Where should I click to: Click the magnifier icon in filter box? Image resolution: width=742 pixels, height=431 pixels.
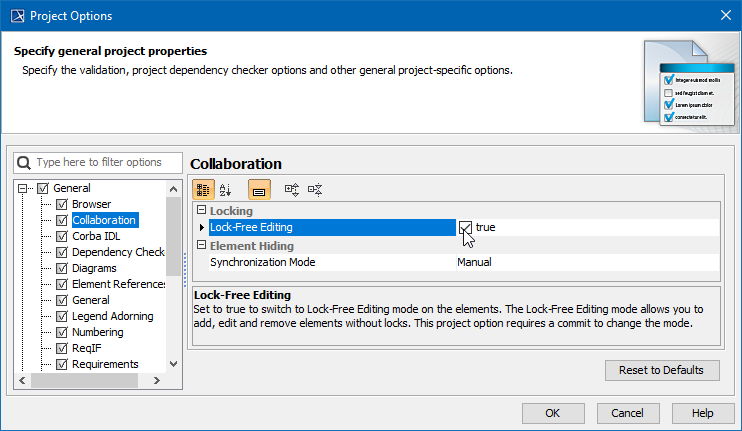[x=24, y=162]
